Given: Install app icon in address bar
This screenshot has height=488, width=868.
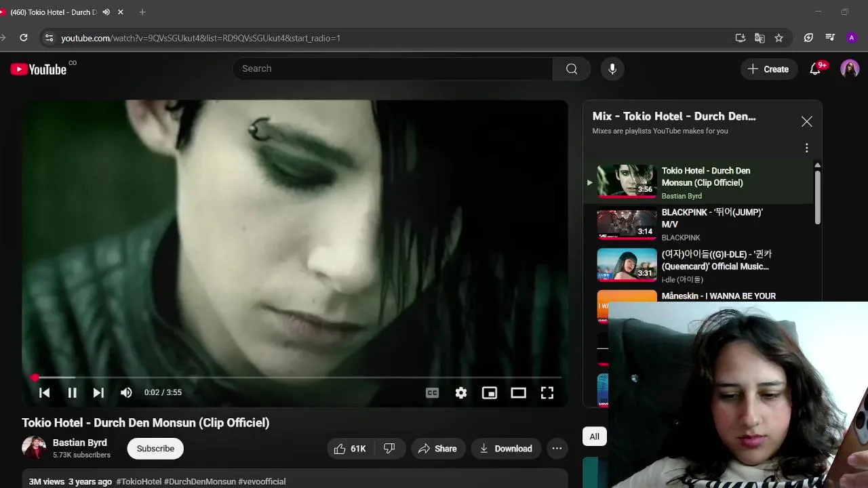Looking at the screenshot, I should coord(741,38).
